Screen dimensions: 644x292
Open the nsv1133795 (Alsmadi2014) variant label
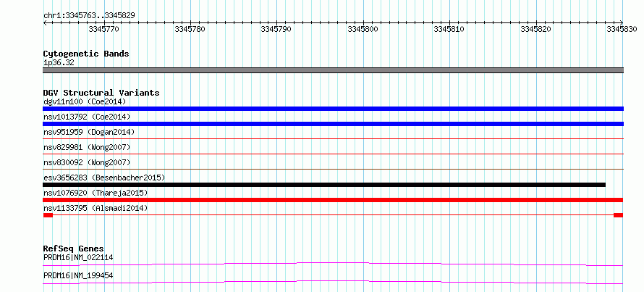[x=96, y=208]
